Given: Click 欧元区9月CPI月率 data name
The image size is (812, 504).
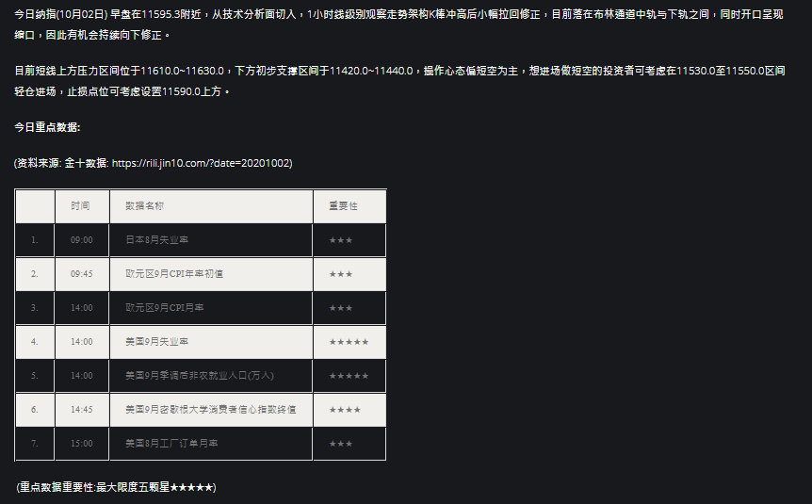Looking at the screenshot, I should pos(165,308).
